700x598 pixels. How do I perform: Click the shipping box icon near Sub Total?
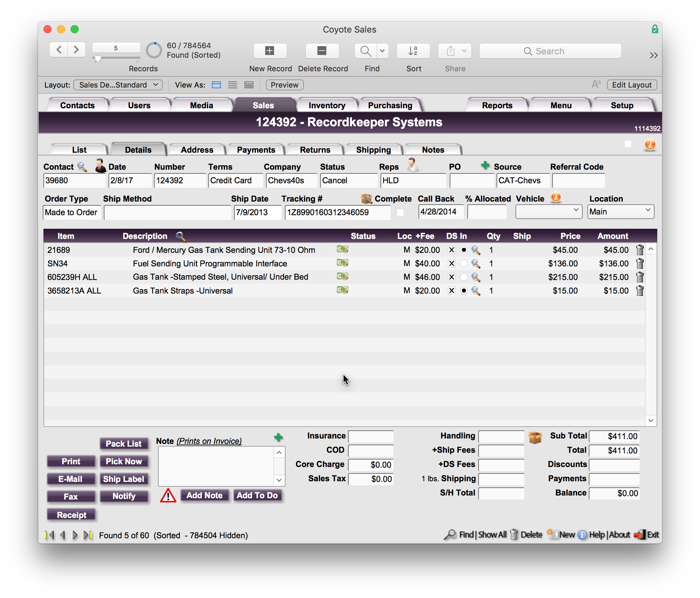(x=535, y=437)
